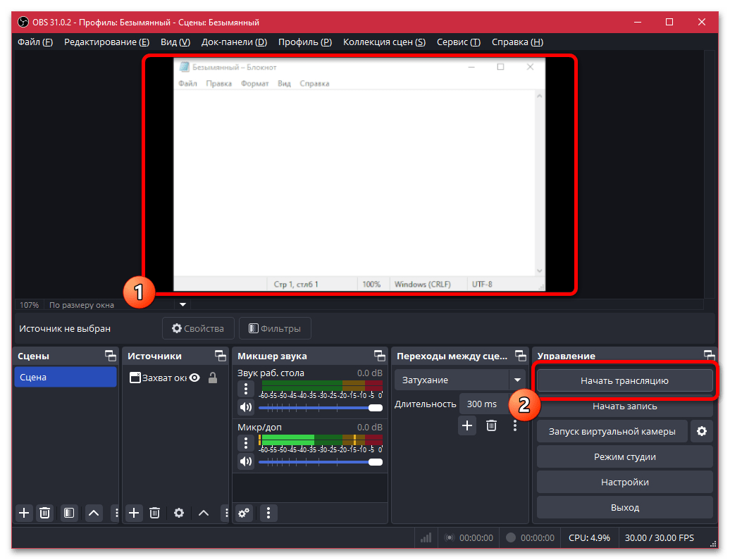Screen dimensions: 730x560
Task: Open audio mixer three-dot menu at bottom
Action: 268,513
